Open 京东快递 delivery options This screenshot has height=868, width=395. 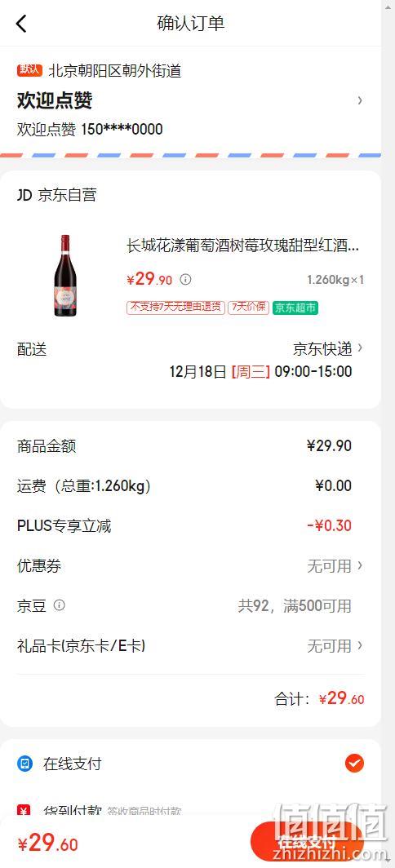click(x=328, y=349)
